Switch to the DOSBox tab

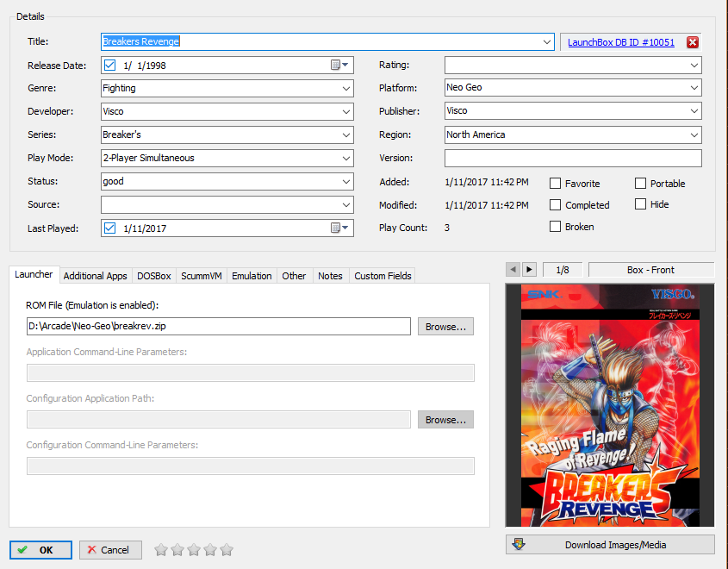pyautogui.click(x=154, y=276)
